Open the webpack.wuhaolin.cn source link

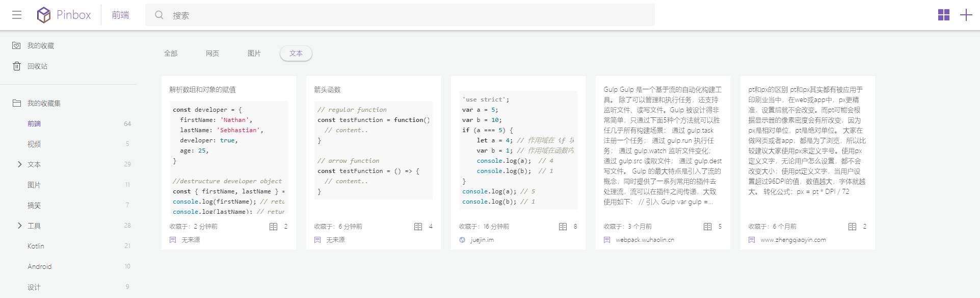pos(644,240)
